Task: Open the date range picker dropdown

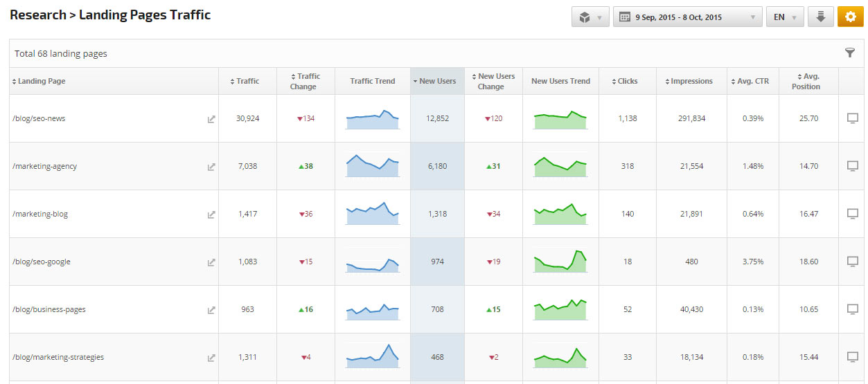Action: click(687, 17)
